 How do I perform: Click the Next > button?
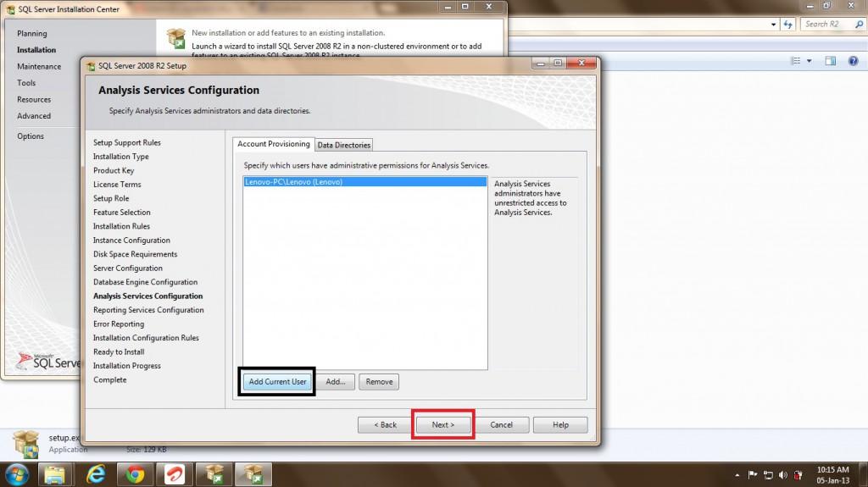click(442, 424)
